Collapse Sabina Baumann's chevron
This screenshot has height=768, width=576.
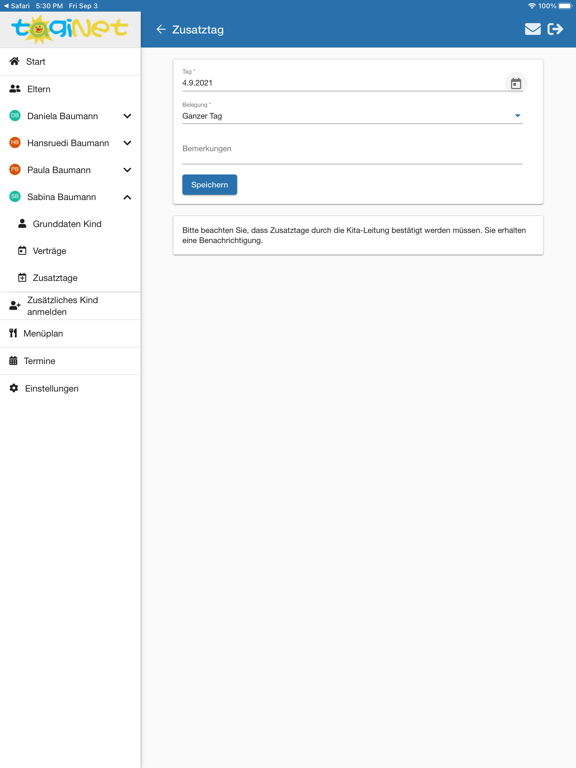(x=127, y=197)
